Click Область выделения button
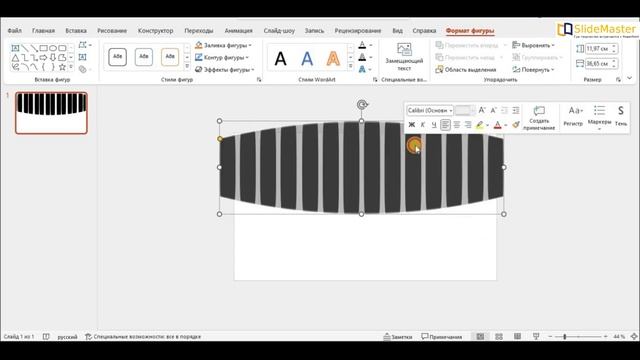The image size is (640, 360). (x=466, y=70)
